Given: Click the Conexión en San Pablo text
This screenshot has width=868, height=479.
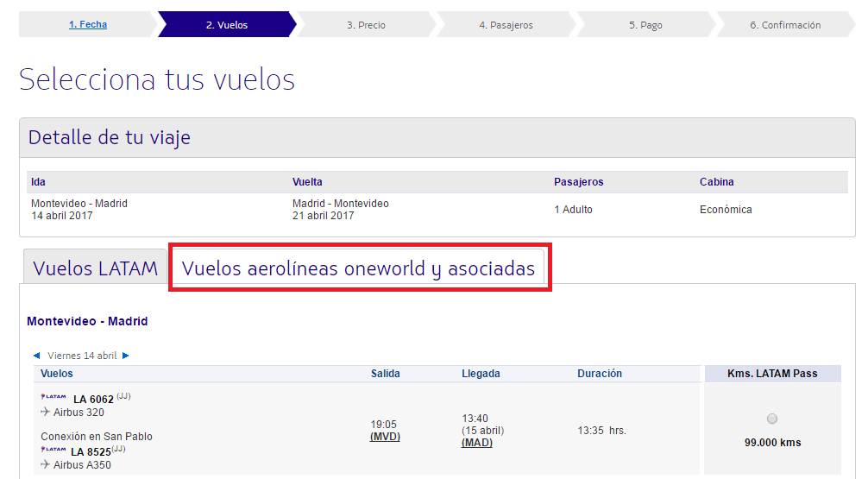Looking at the screenshot, I should point(97,437).
